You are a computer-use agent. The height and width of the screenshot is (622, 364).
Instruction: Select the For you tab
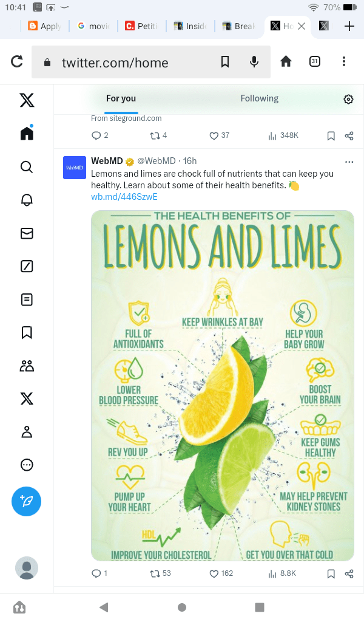pyautogui.click(x=121, y=99)
